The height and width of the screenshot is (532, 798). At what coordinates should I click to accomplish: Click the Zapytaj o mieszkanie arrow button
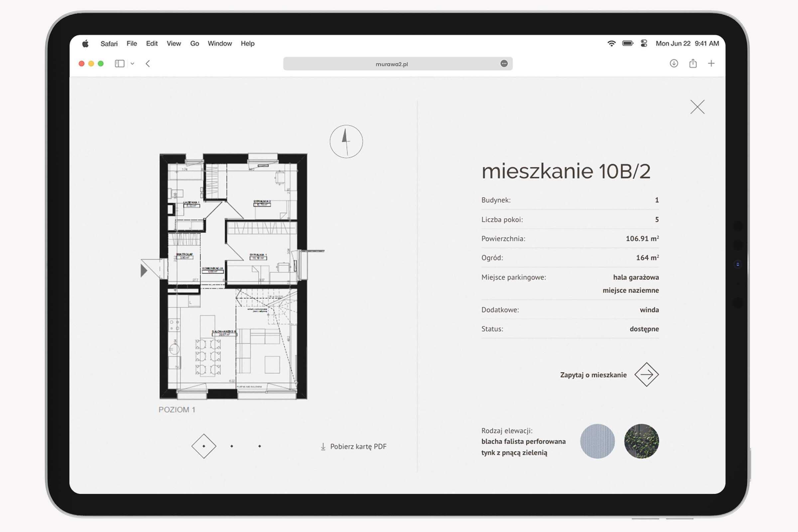(x=646, y=375)
